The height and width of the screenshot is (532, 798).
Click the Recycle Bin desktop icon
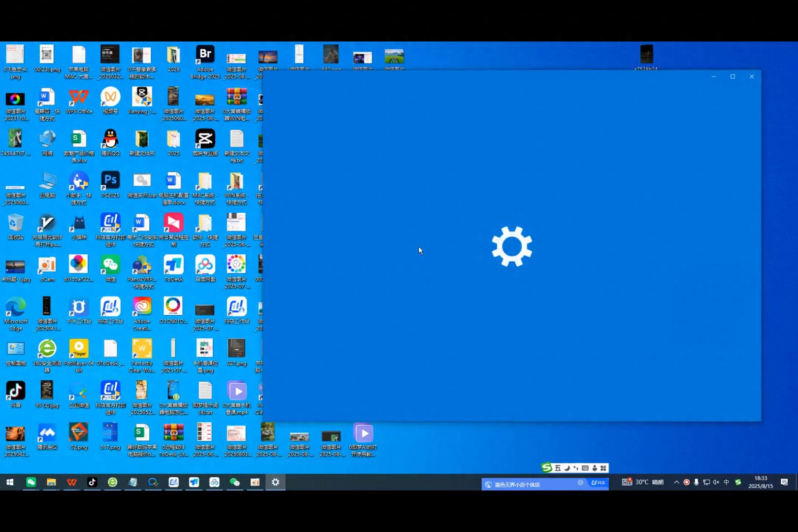coord(16,224)
